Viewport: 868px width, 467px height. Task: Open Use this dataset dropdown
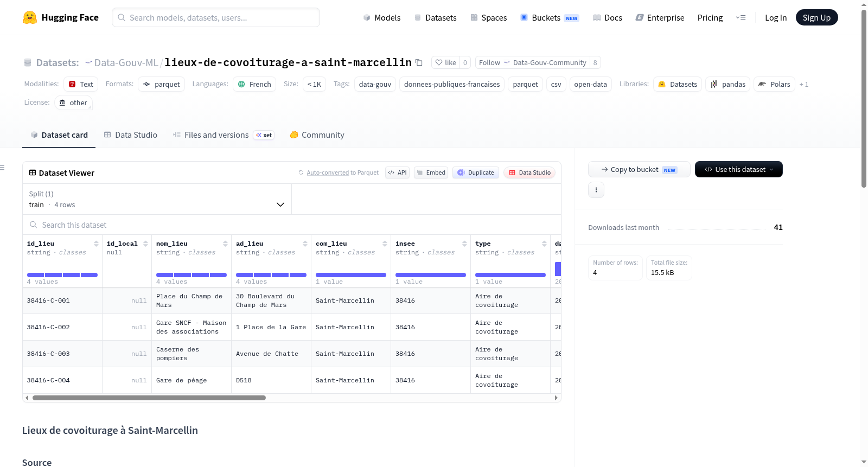point(738,169)
